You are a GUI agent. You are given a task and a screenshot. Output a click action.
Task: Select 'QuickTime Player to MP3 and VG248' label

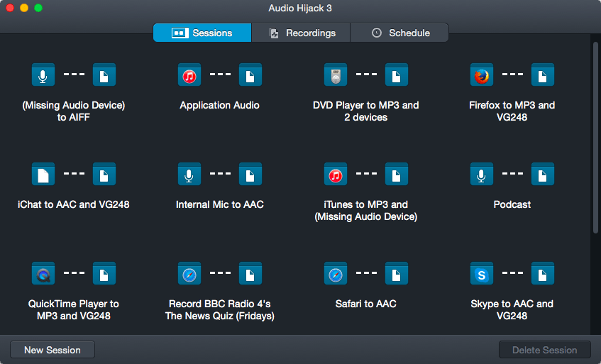point(74,309)
